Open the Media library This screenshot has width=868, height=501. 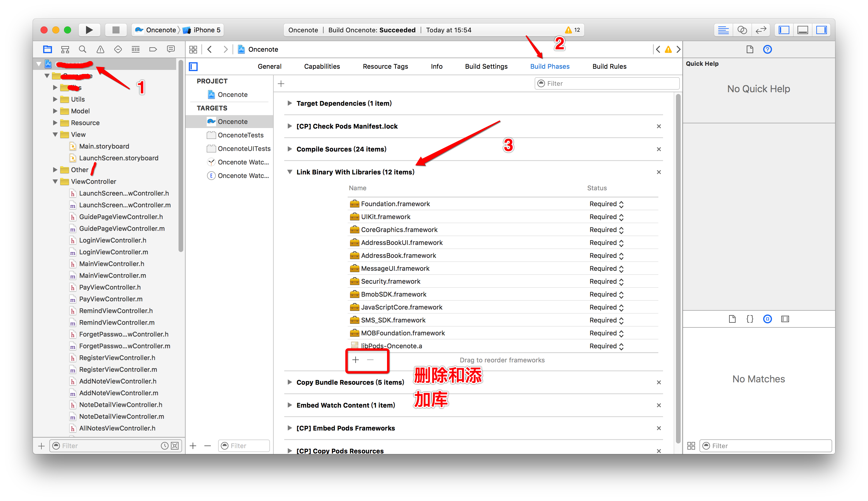(785, 319)
